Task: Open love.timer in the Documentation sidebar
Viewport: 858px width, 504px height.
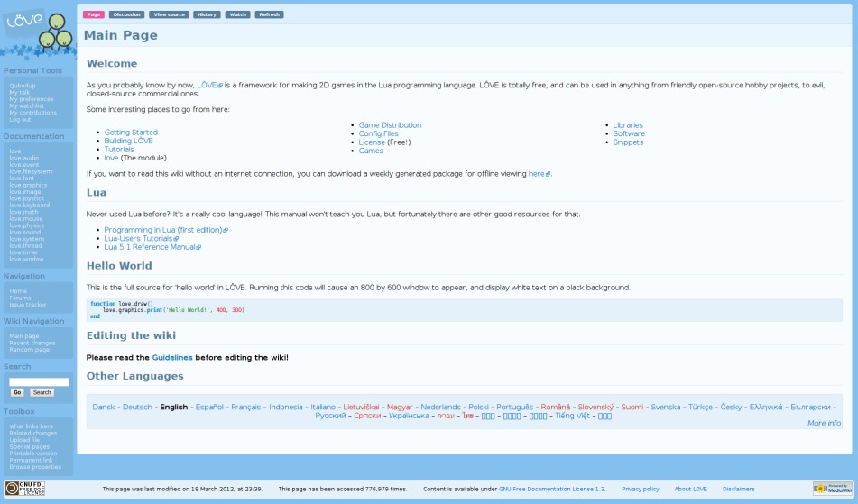Action: (23, 252)
